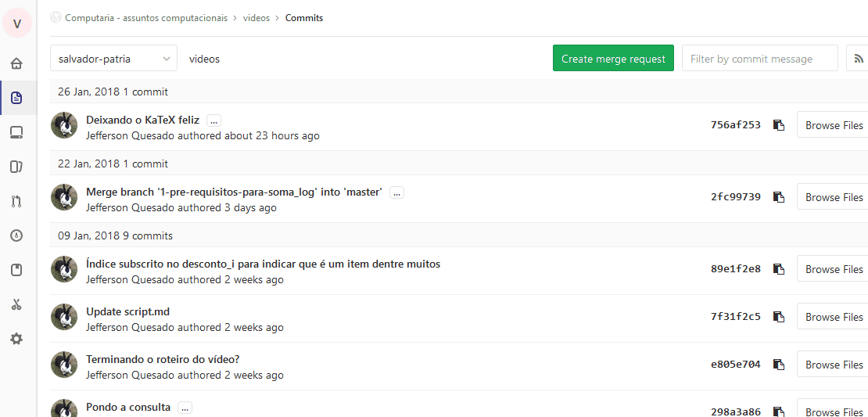The height and width of the screenshot is (417, 868).
Task: Click Create merge request button
Action: tap(613, 58)
